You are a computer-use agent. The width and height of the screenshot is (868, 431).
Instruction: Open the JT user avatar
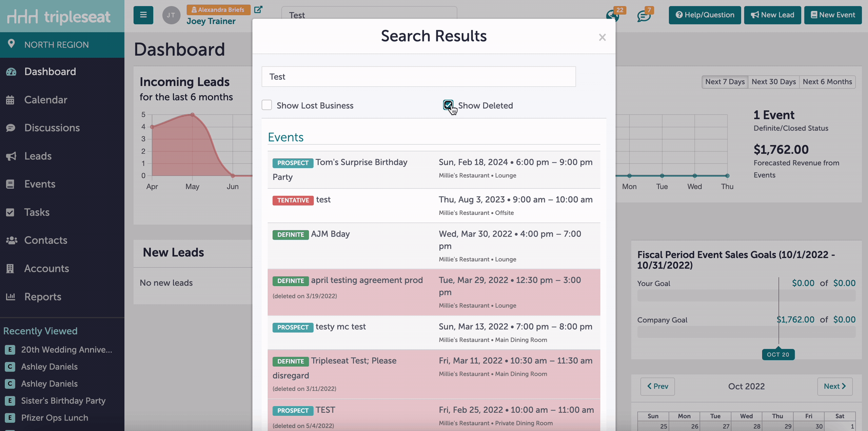point(171,15)
